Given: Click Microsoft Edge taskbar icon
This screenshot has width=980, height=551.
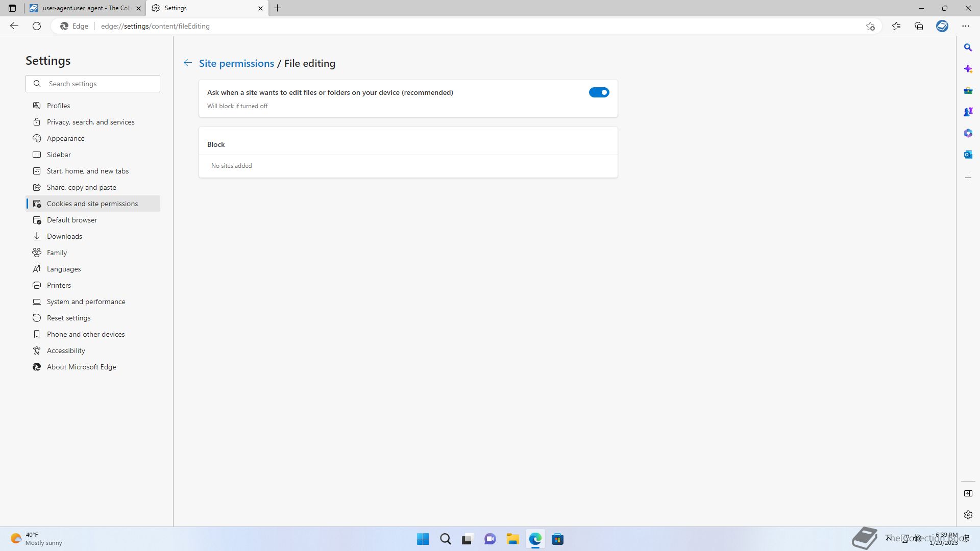Looking at the screenshot, I should pyautogui.click(x=535, y=539).
